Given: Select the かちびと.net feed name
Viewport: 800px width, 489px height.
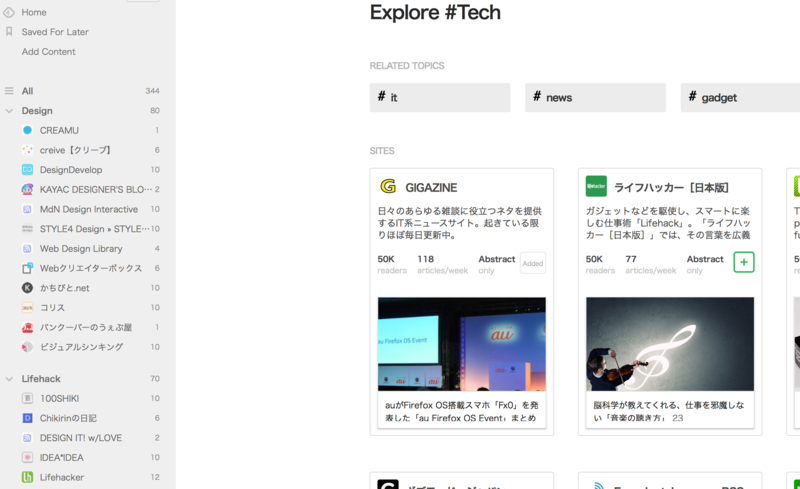Looking at the screenshot, I should click(x=64, y=288).
